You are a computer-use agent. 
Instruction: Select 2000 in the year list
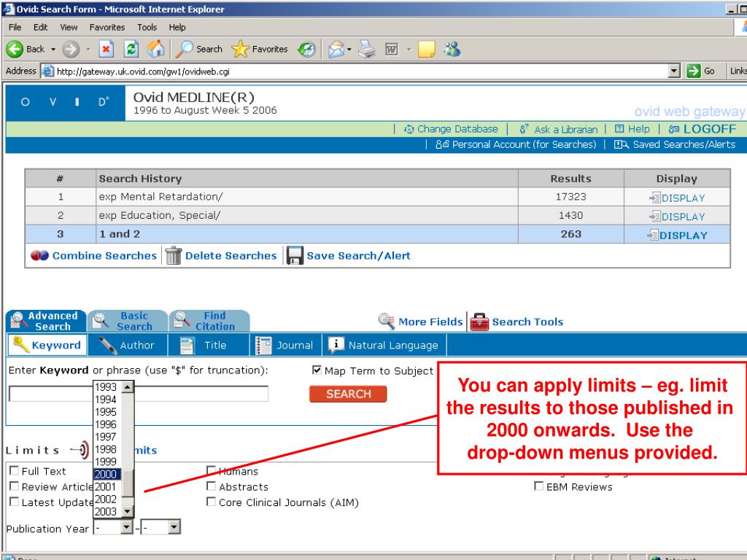pyautogui.click(x=106, y=474)
